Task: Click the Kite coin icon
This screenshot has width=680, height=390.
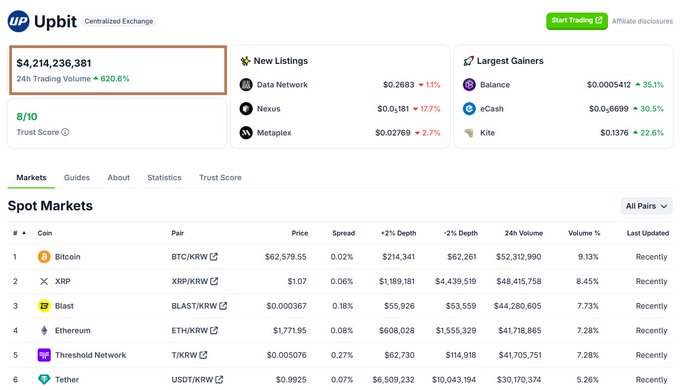Action: pyautogui.click(x=469, y=132)
